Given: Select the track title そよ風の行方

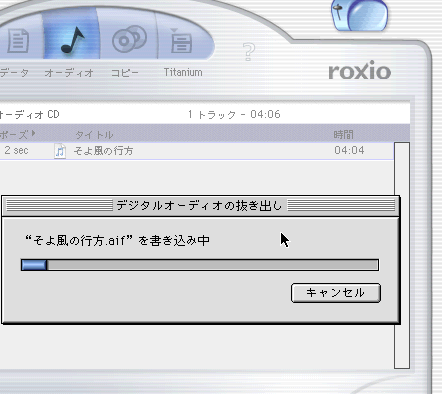Looking at the screenshot, I should click(x=103, y=151).
